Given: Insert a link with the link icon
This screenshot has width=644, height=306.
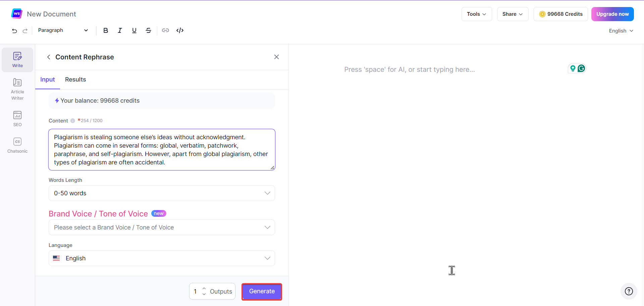Looking at the screenshot, I should tap(165, 31).
